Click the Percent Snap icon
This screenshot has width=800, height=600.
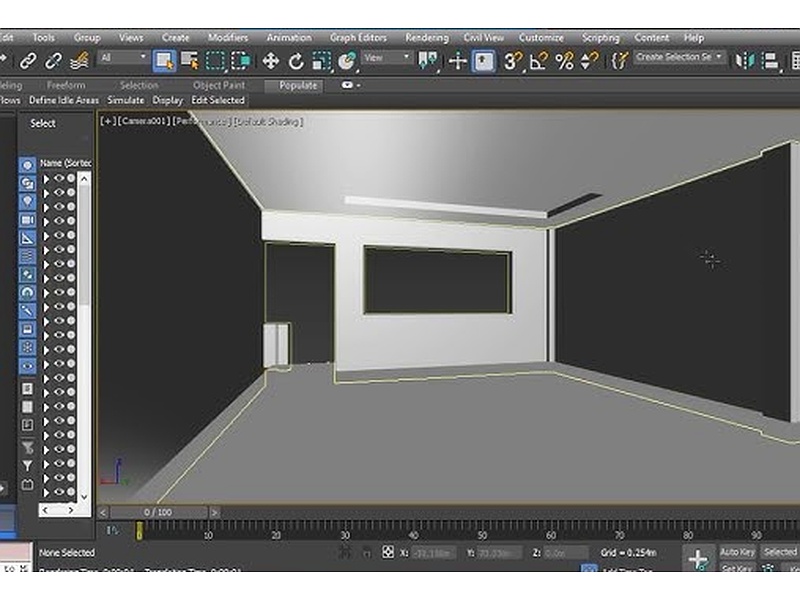click(564, 61)
